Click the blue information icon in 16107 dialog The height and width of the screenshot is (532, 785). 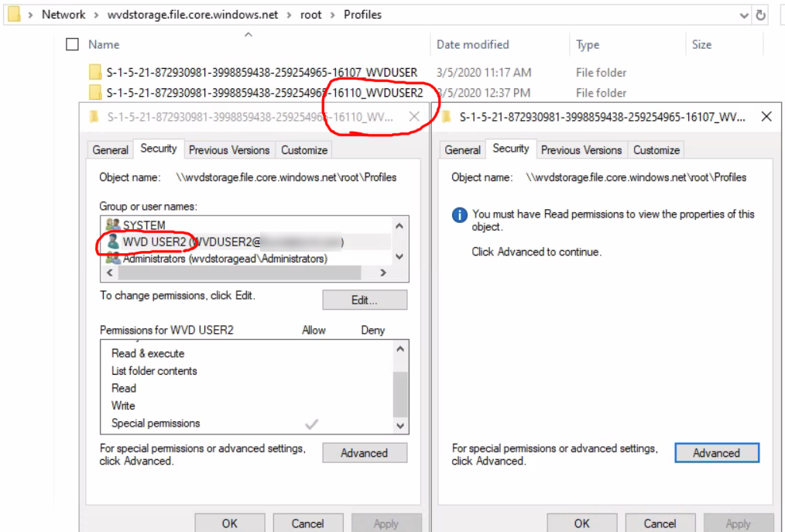coord(460,215)
